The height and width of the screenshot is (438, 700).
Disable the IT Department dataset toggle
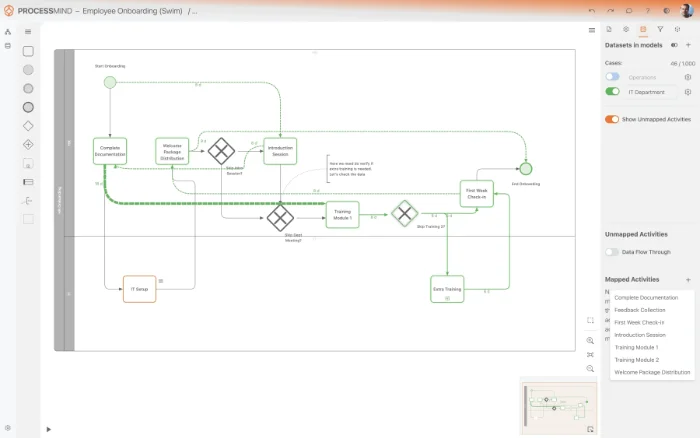pyautogui.click(x=612, y=92)
